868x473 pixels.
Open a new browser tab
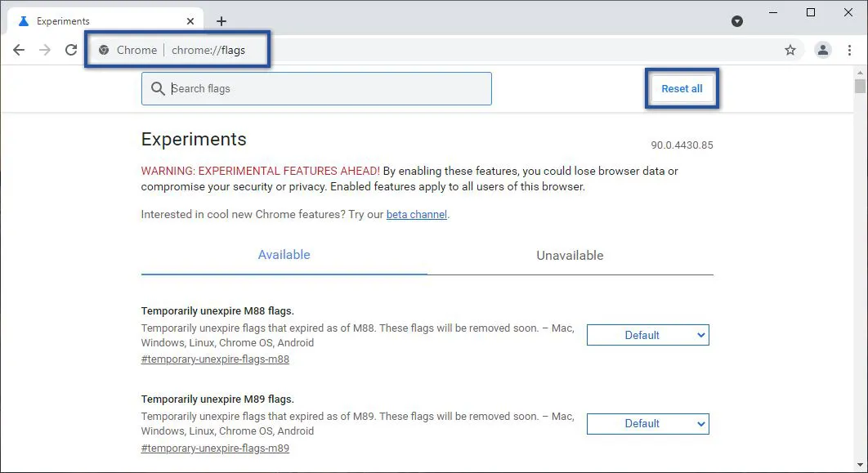[221, 20]
